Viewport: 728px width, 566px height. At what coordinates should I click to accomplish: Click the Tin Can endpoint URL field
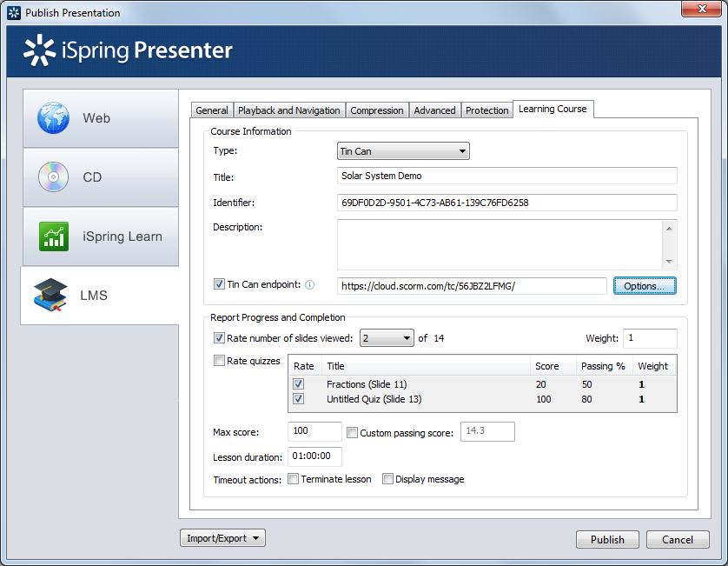coord(472,286)
